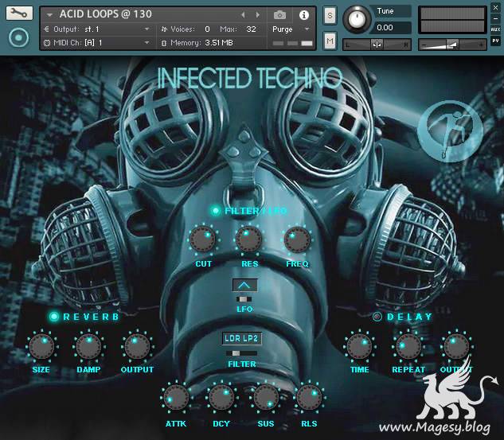Expand the instrument name dropdown triangle

(49, 15)
